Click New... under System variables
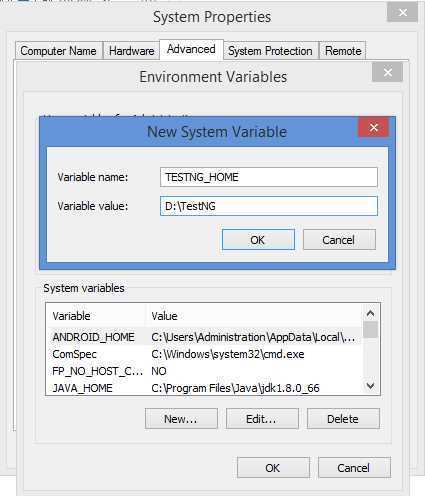425x496 pixels. point(181,419)
